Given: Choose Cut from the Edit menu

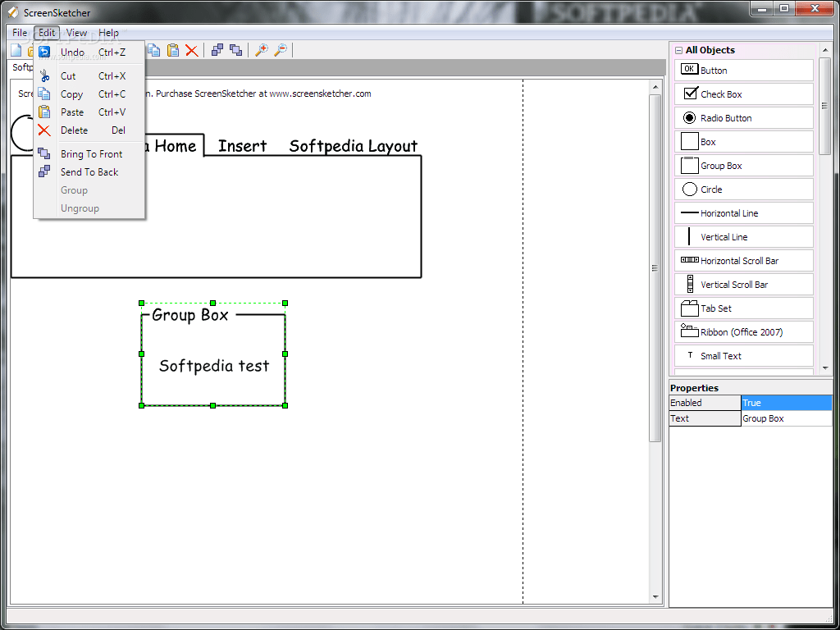Looking at the screenshot, I should [x=89, y=76].
